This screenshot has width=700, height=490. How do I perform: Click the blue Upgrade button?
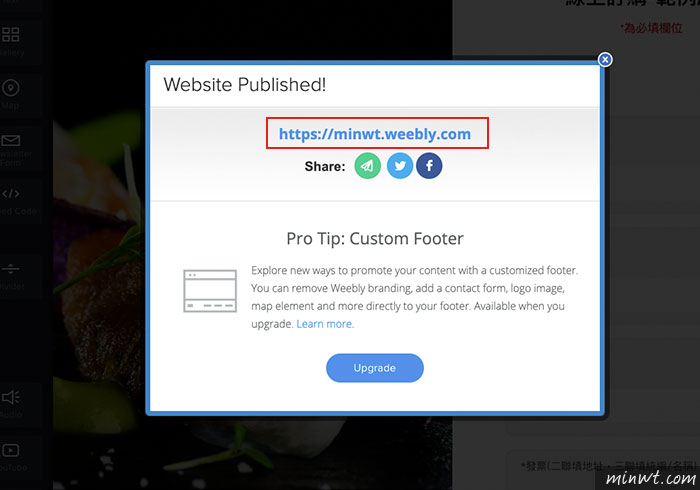point(375,368)
